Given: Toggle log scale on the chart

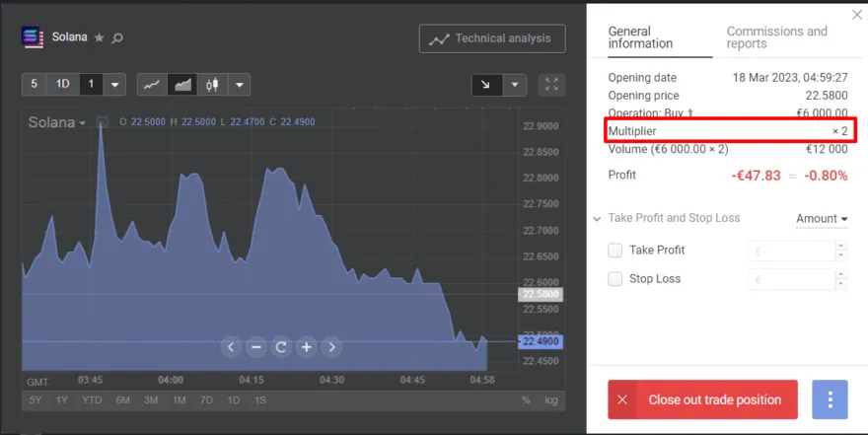Looking at the screenshot, I should tap(550, 399).
